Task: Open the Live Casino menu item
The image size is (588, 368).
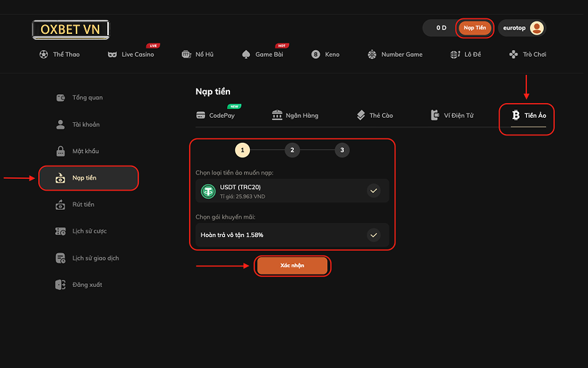Action: [x=131, y=54]
